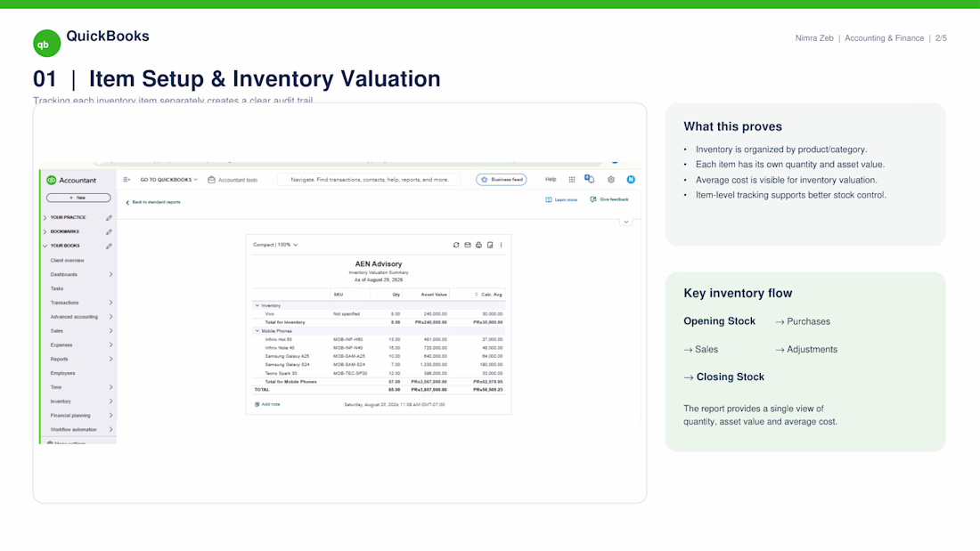Expand YOUR PRACTICE sidebar section
The width and height of the screenshot is (980, 551).
[x=45, y=217]
